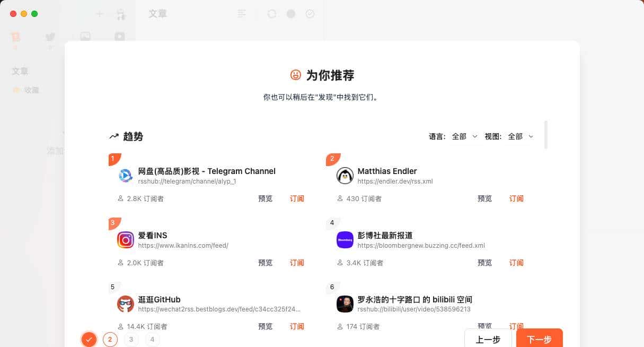Click the 逛逛GitHub feed avatar

coord(125,305)
